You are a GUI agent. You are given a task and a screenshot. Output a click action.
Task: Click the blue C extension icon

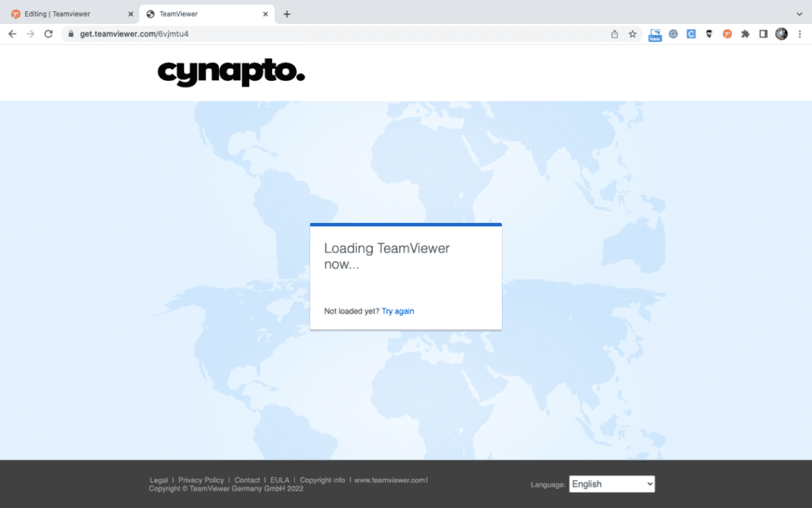coord(691,34)
